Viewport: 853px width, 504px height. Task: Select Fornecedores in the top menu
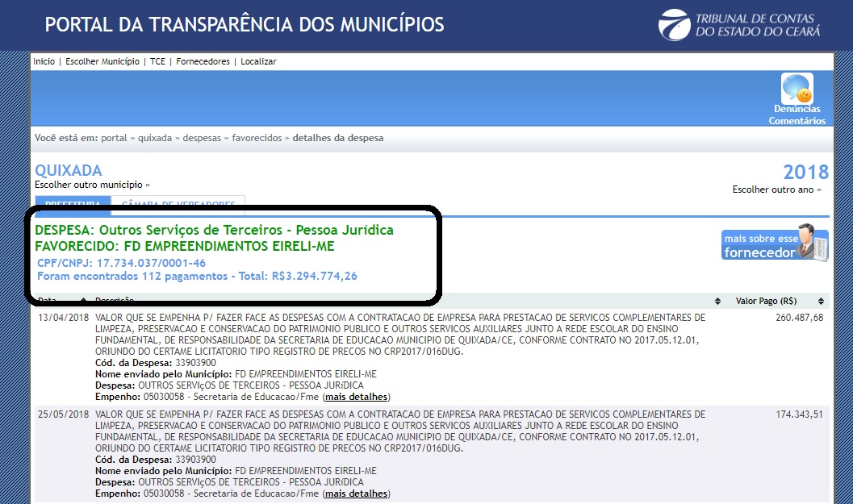(203, 61)
